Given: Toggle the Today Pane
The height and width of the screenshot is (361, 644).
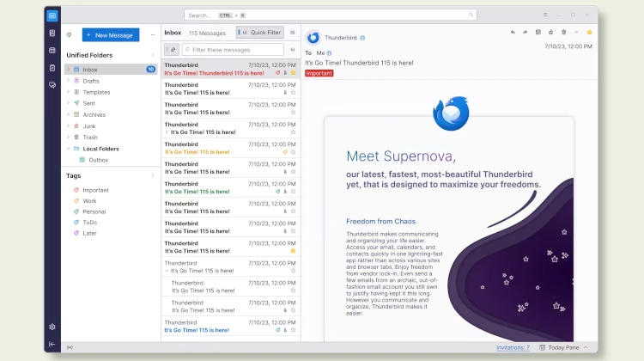Looking at the screenshot, I should (x=563, y=347).
